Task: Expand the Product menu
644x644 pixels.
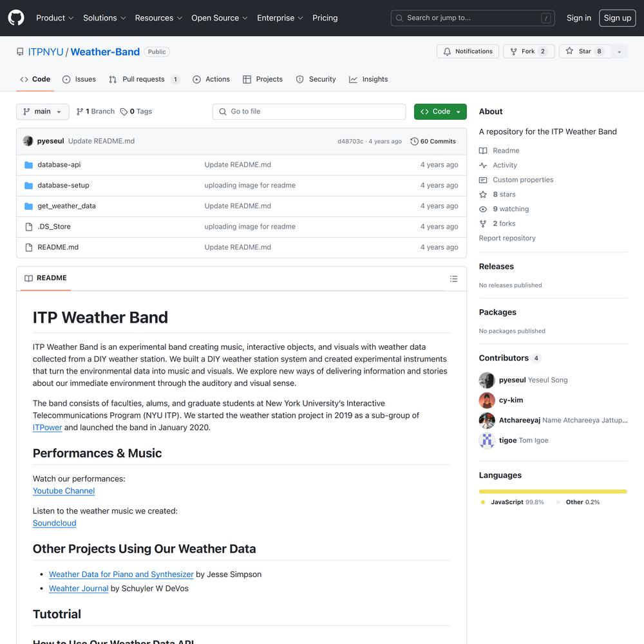Action: 55,17
